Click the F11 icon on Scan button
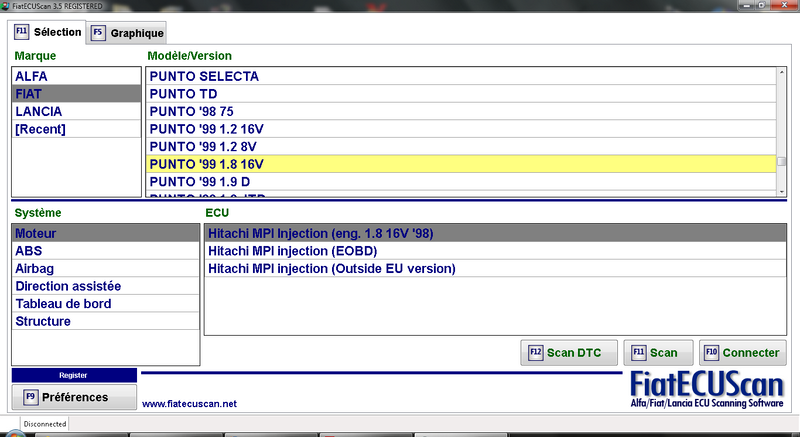The height and width of the screenshot is (437, 800). click(x=639, y=352)
